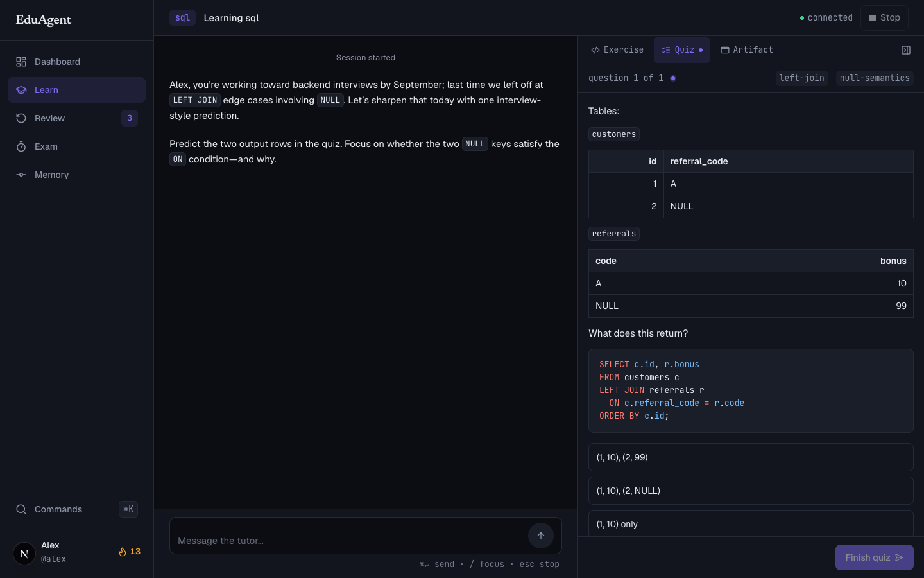
Task: Click the null-semantics tag
Action: coord(875,78)
